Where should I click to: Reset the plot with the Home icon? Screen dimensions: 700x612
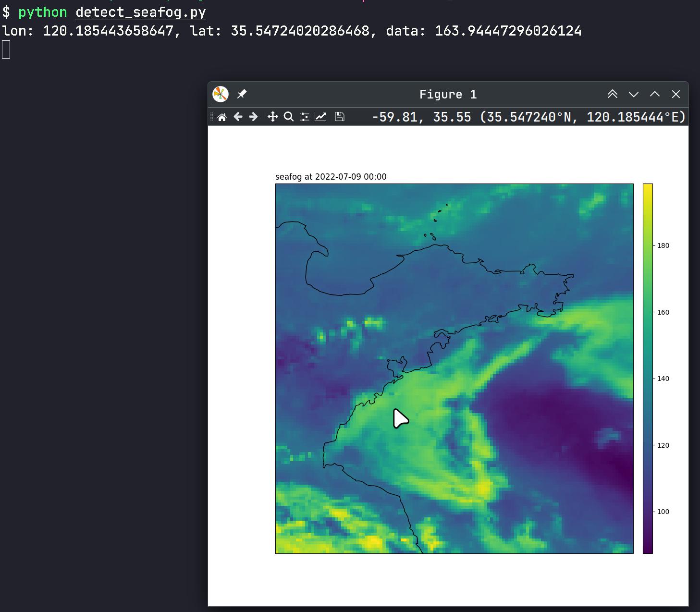pos(221,117)
